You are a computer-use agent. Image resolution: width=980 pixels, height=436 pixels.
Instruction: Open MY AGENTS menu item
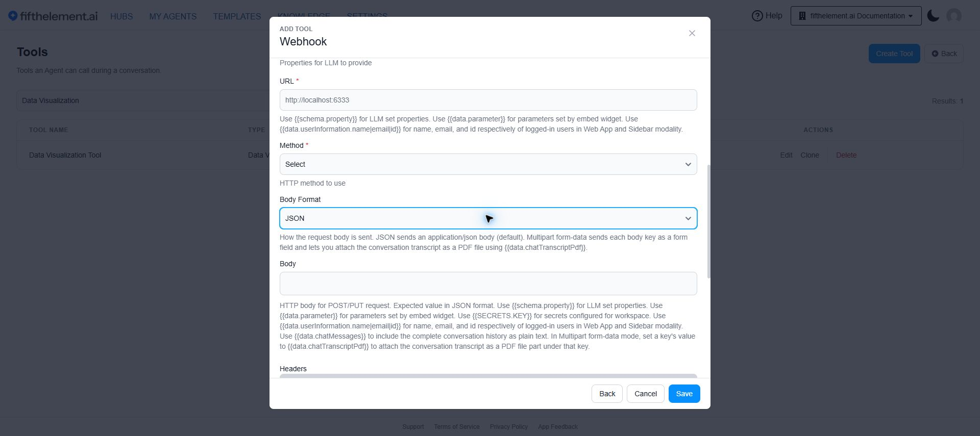[x=173, y=16]
